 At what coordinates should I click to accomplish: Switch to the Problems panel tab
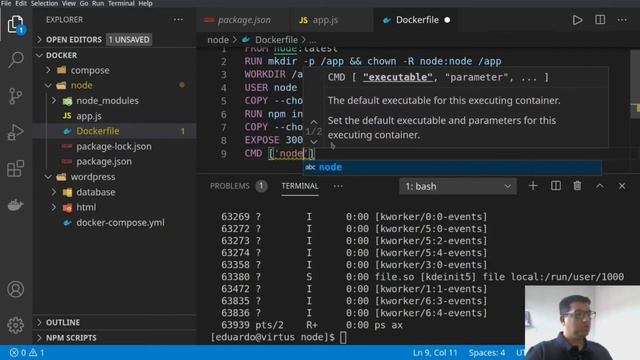238,186
